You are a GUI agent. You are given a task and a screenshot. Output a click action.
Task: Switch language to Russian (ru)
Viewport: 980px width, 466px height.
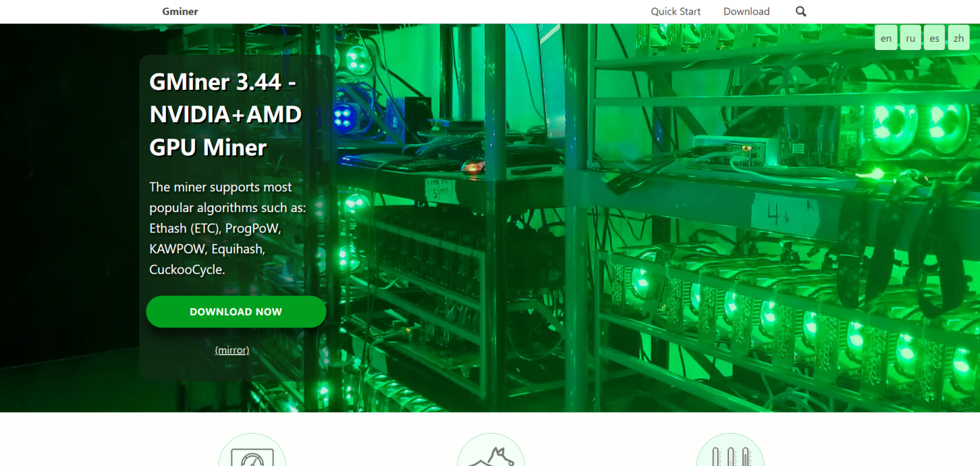[910, 38]
